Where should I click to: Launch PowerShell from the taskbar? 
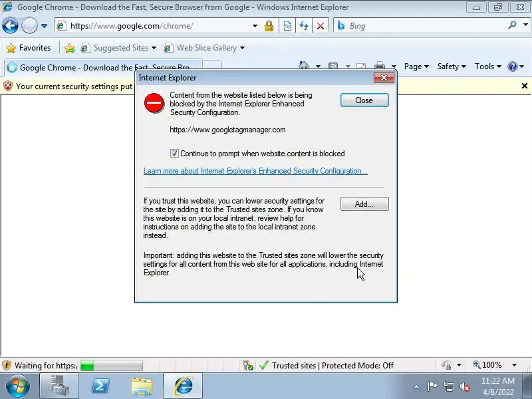(x=101, y=386)
